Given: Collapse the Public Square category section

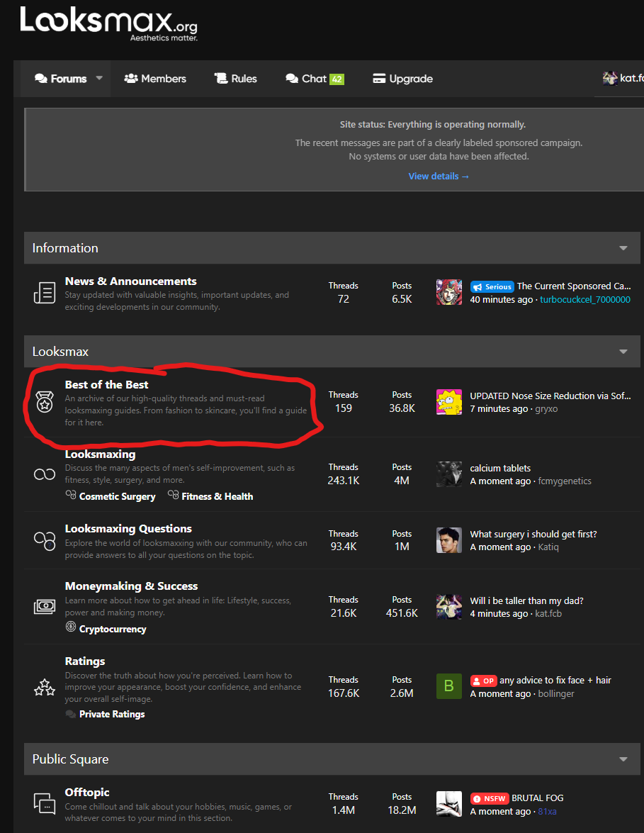Looking at the screenshot, I should (623, 759).
